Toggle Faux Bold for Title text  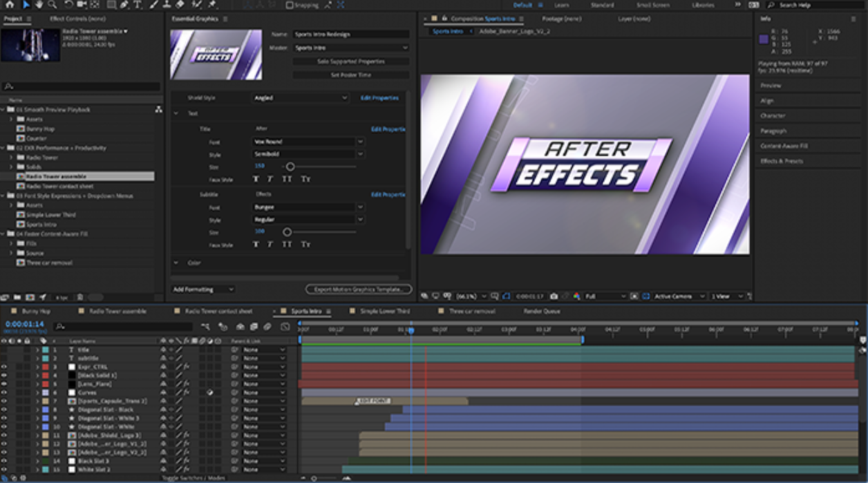tap(256, 180)
